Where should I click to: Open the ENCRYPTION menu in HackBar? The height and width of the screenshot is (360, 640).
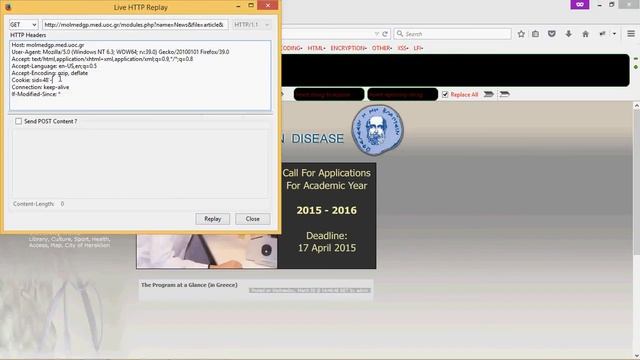tap(348, 48)
